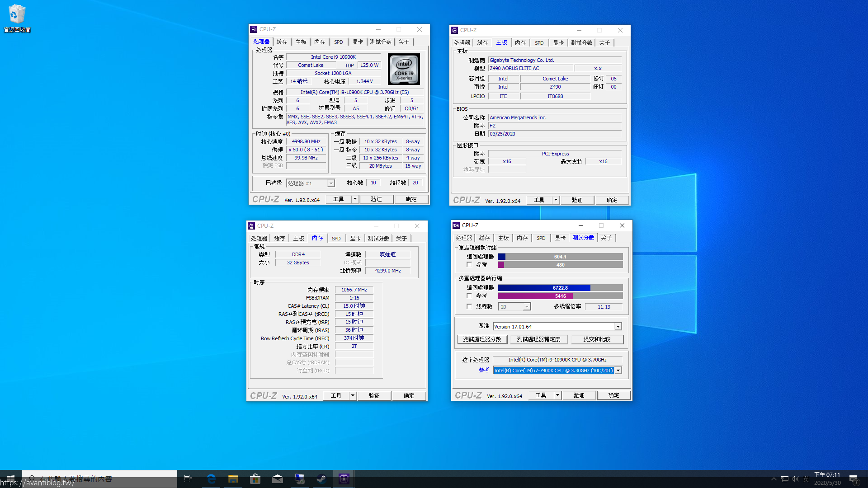Open the network status tray icon
This screenshot has width=868, height=488.
click(x=785, y=479)
